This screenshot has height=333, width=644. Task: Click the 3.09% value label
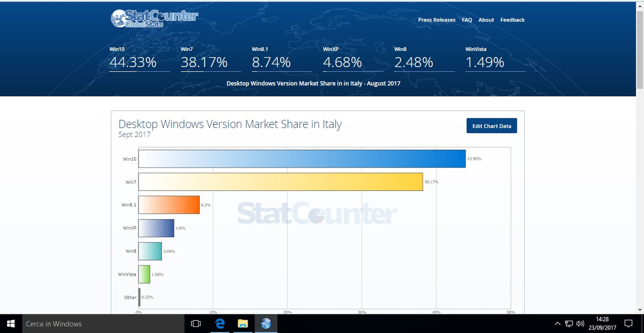click(169, 251)
